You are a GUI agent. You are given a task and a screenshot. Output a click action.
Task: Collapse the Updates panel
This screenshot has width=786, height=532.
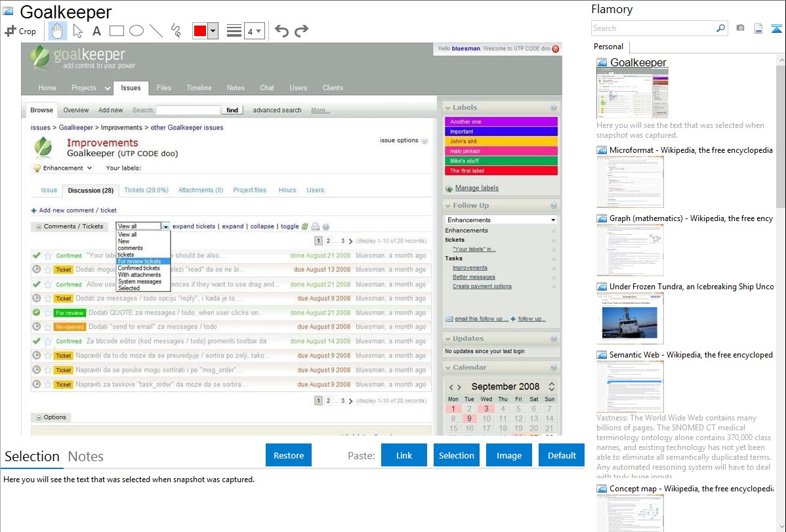[448, 339]
